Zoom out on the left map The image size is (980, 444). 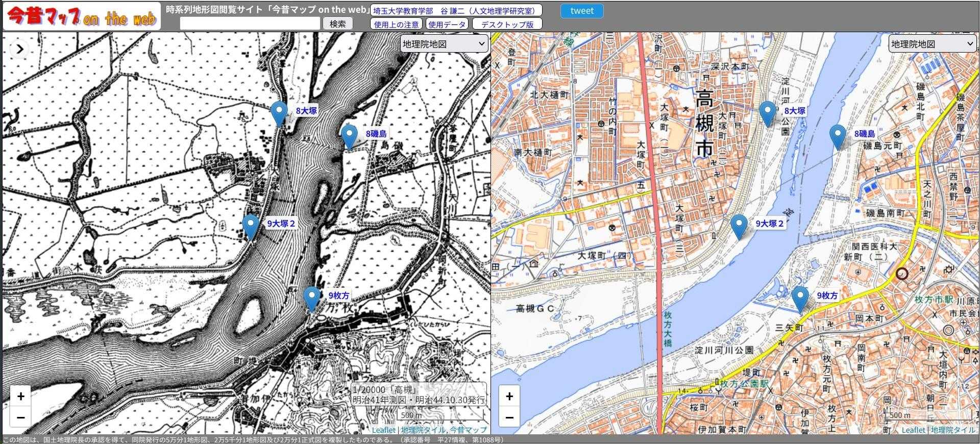point(21,417)
